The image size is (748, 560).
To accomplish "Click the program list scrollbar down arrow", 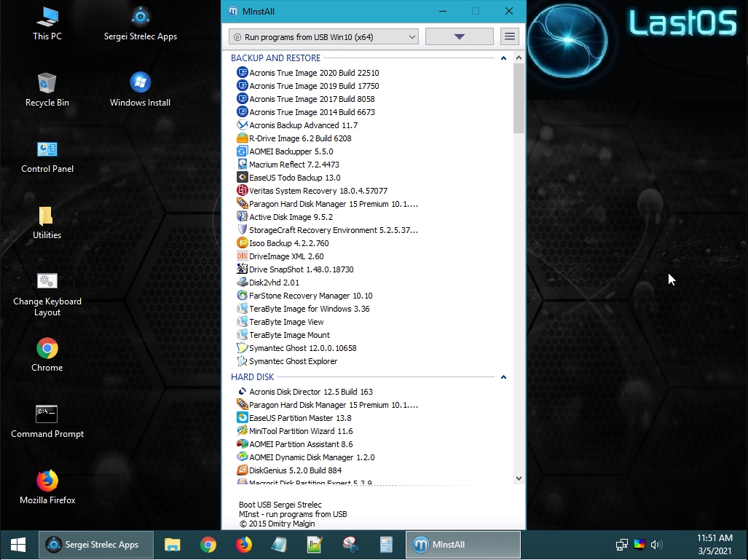I will pyautogui.click(x=519, y=478).
